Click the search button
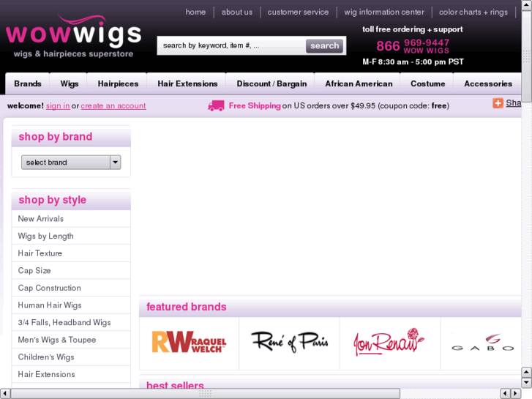532x399 pixels. tap(324, 46)
